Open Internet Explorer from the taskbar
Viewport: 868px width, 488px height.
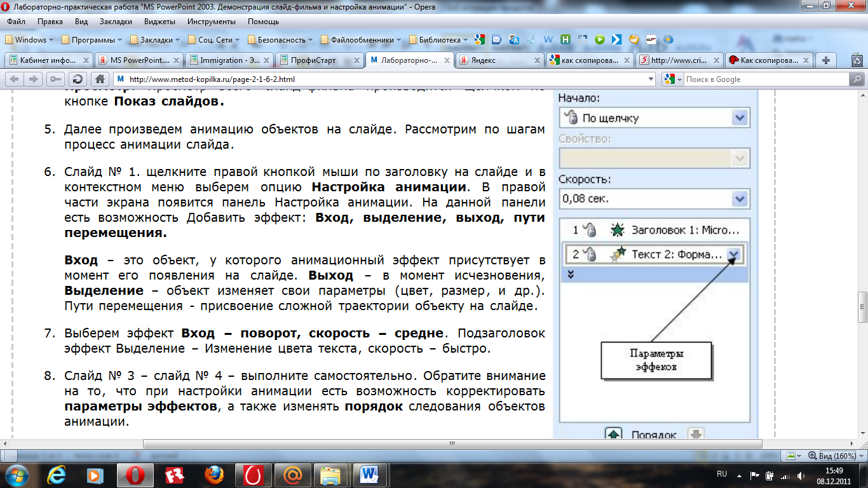[58, 475]
